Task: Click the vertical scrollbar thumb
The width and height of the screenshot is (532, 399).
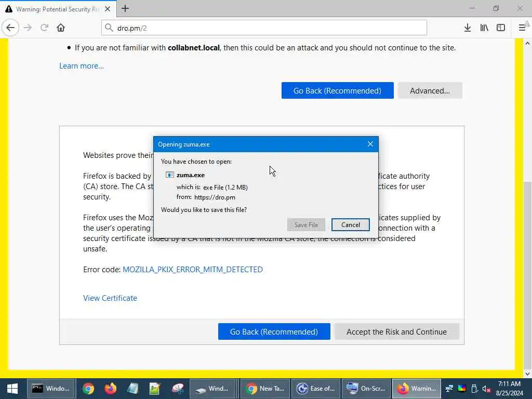Action: [527, 275]
